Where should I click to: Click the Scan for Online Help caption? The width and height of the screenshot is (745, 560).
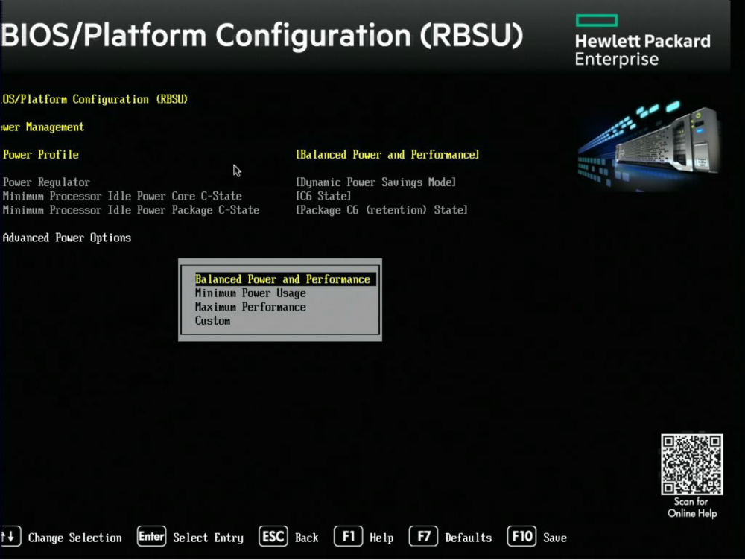(x=692, y=507)
